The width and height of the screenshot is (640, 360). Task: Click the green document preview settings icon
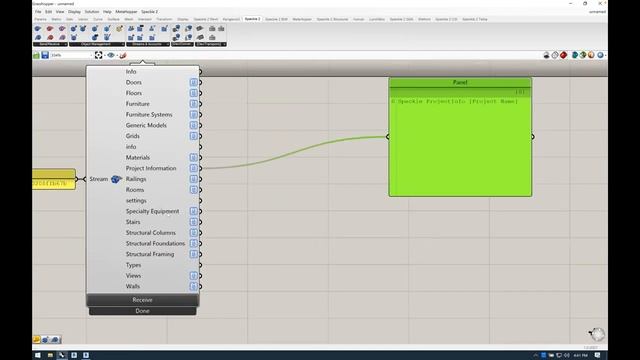(583, 55)
